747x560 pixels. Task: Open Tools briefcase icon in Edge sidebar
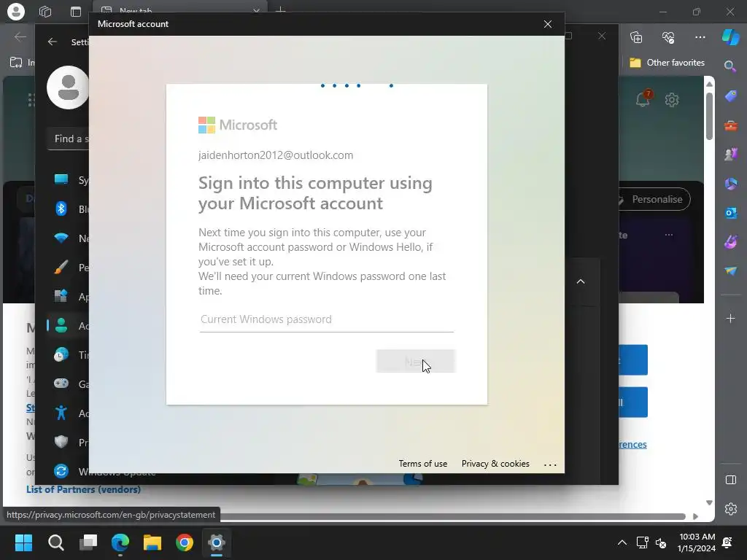[731, 125]
